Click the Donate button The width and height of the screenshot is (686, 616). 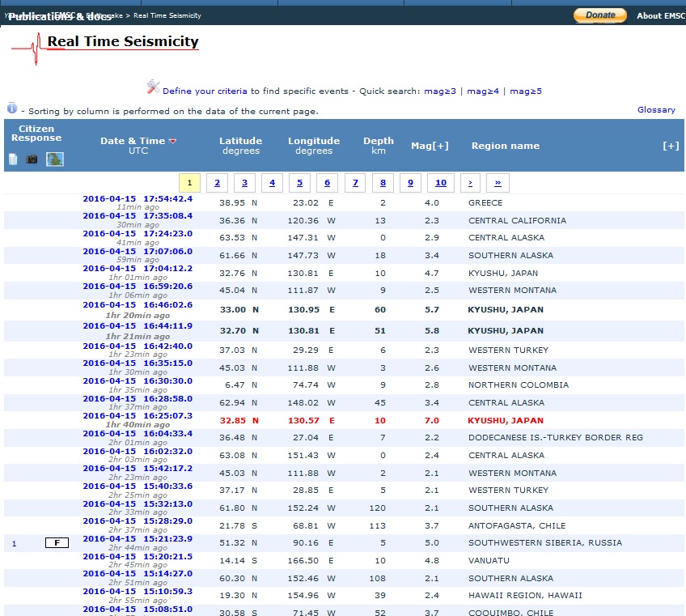point(599,15)
